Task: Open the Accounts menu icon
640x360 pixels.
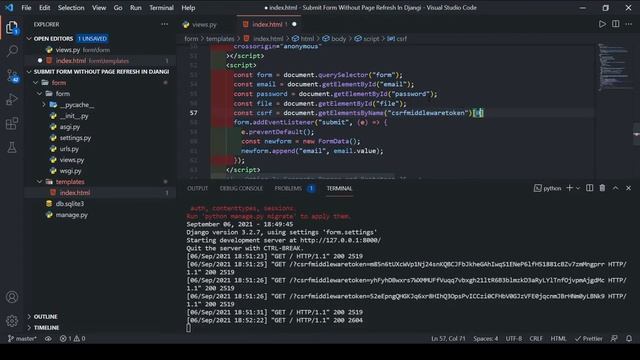Action: (12, 297)
